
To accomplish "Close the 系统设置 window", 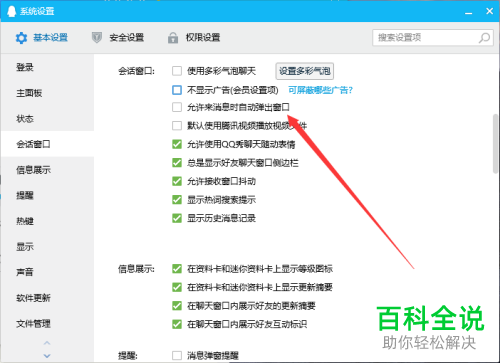I will point(489,11).
